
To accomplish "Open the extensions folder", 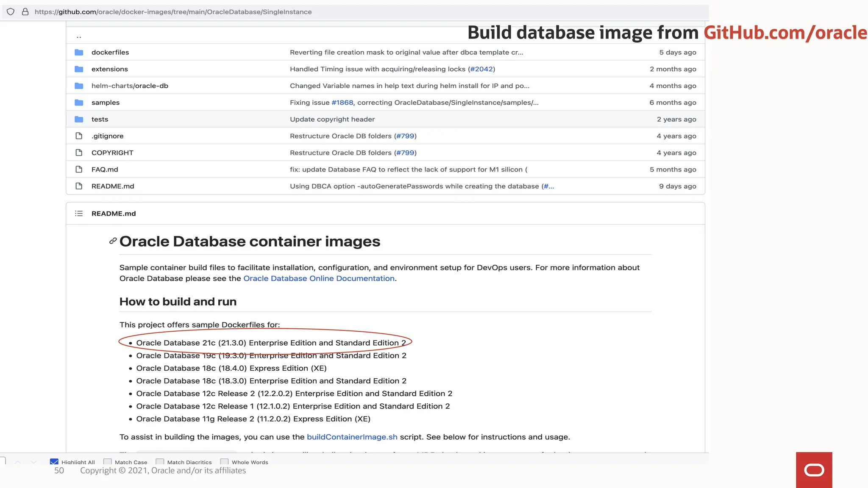I will [x=110, y=69].
